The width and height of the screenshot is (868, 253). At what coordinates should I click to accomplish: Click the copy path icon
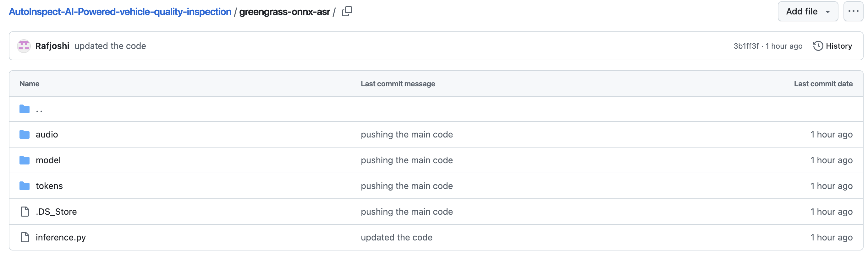coord(347,11)
